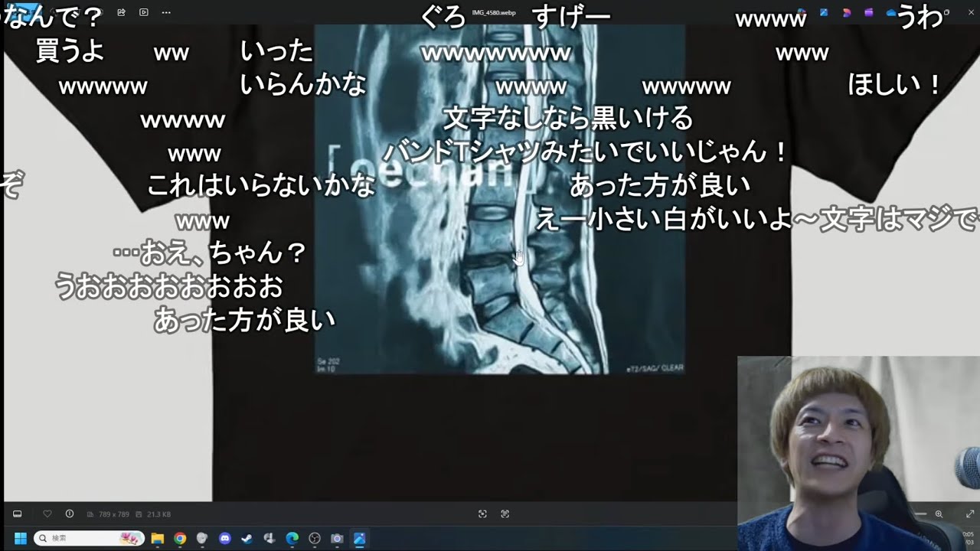Click the taskbar icon between Steam and Edge

point(269,539)
